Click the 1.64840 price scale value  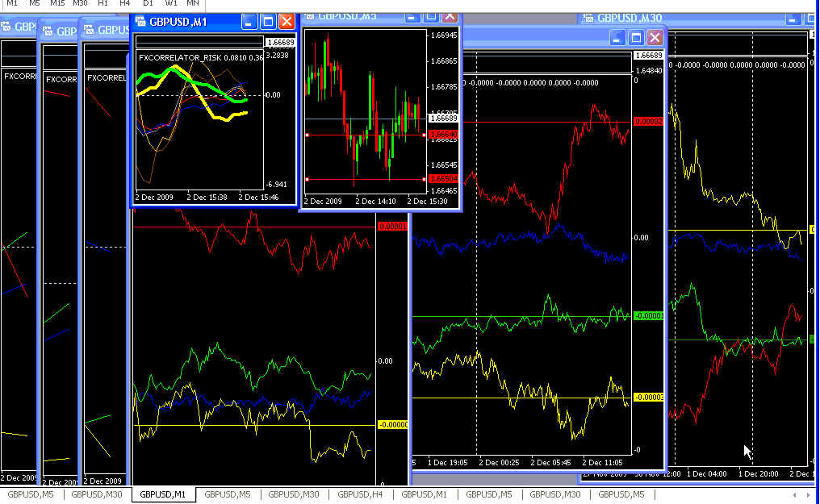(648, 70)
